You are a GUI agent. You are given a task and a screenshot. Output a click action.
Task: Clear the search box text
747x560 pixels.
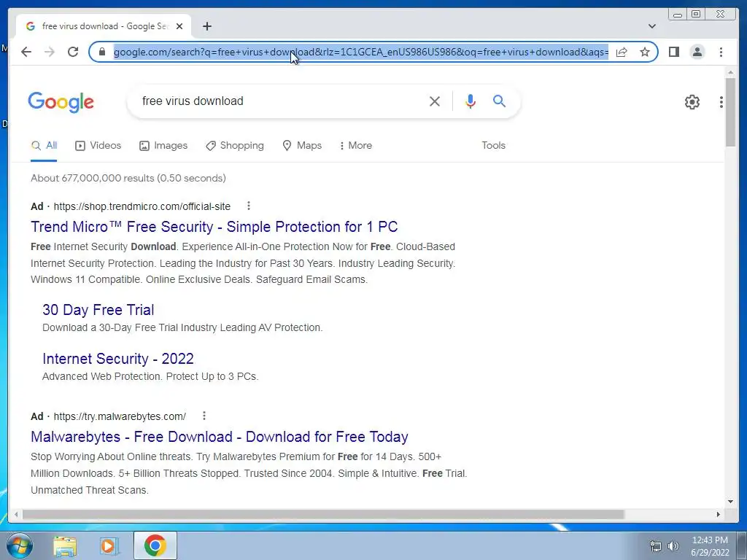pos(435,101)
